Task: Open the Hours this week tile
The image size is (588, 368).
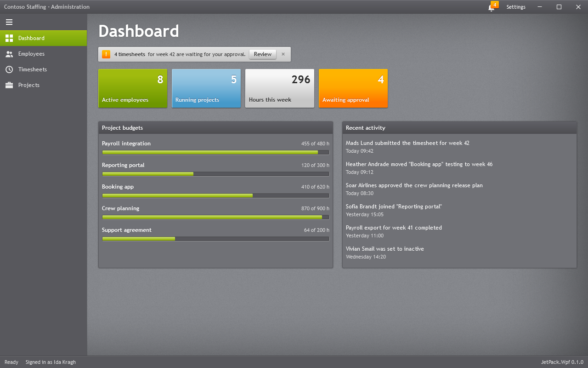Action: (x=280, y=88)
